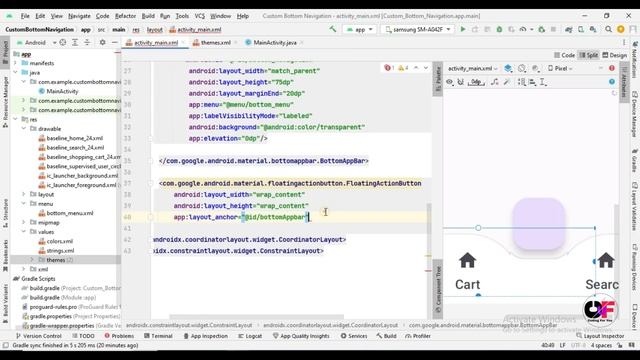Open the File menu
This screenshot has height=360, width=640.
(x=25, y=16)
